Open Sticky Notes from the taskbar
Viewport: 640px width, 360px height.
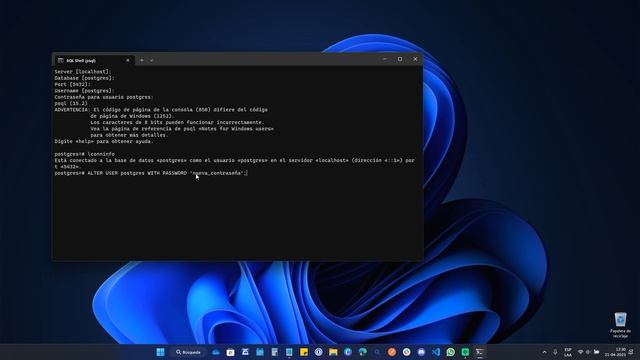tap(304, 352)
